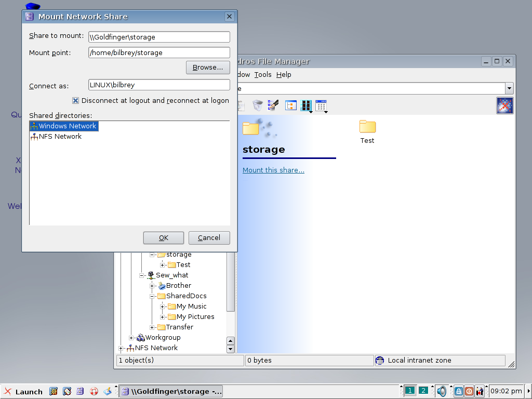
Task: Open the address bar dropdown arrow
Action: click(509, 88)
